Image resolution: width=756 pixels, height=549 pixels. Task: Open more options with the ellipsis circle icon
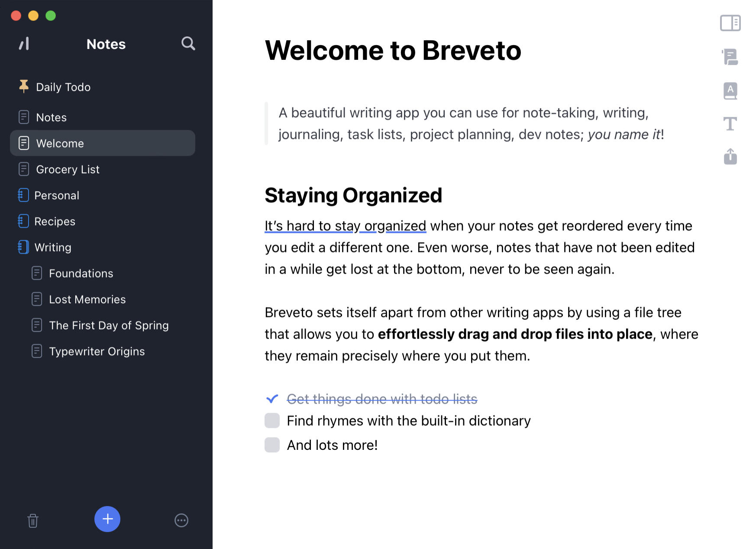tap(181, 520)
